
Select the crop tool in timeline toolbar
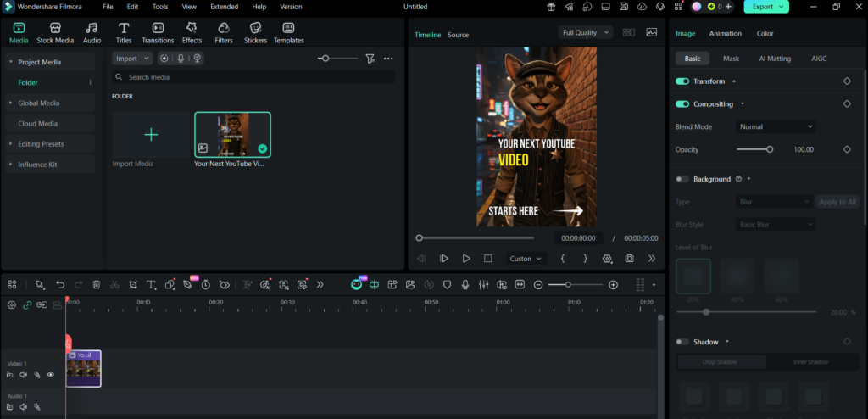coord(133,285)
